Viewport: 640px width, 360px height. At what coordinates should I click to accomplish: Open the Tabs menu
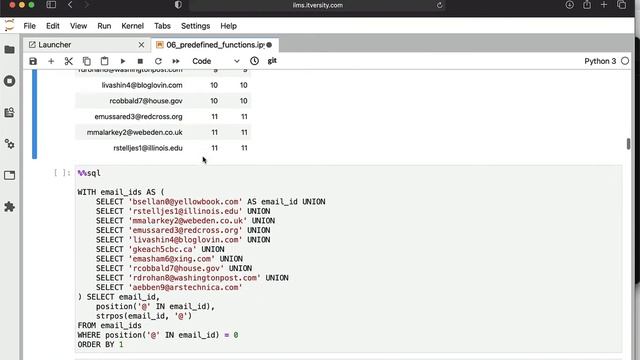(162, 26)
